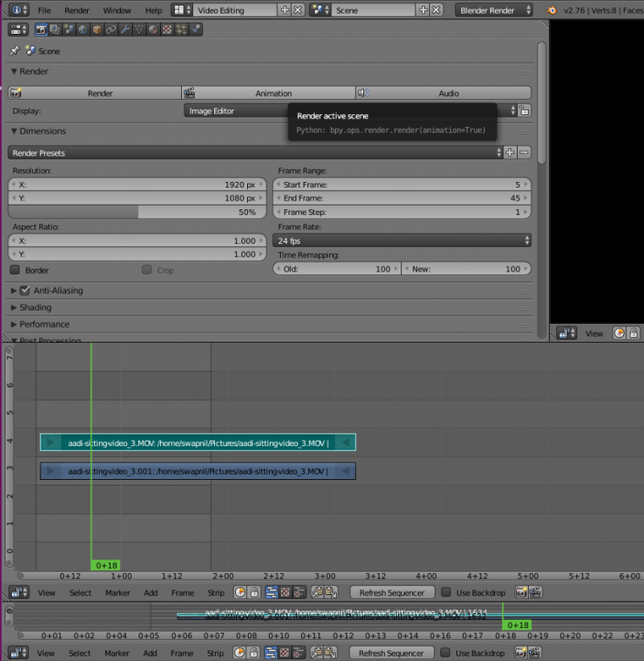This screenshot has width=644, height=661.
Task: Select the Render properties camera tab
Action: 41,30
